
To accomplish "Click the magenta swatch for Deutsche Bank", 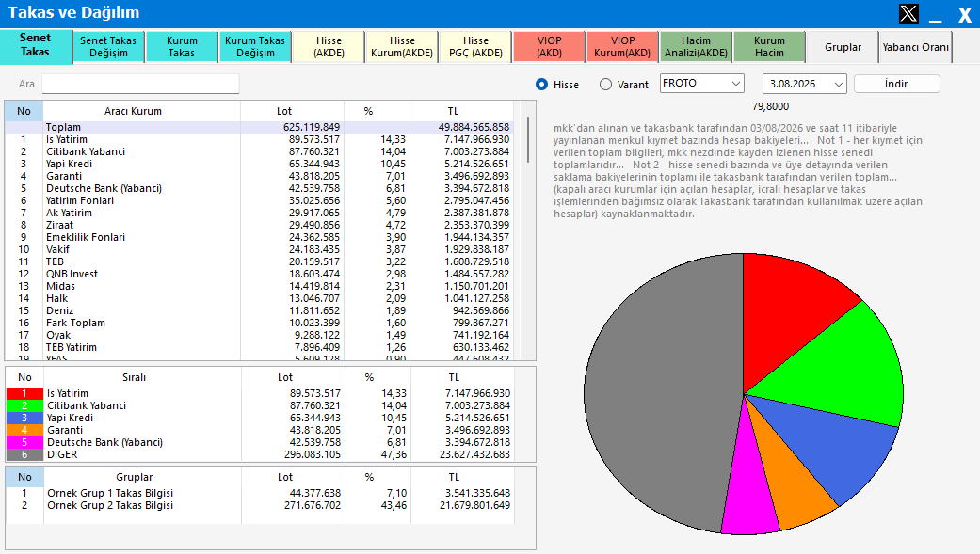I will [x=24, y=442].
